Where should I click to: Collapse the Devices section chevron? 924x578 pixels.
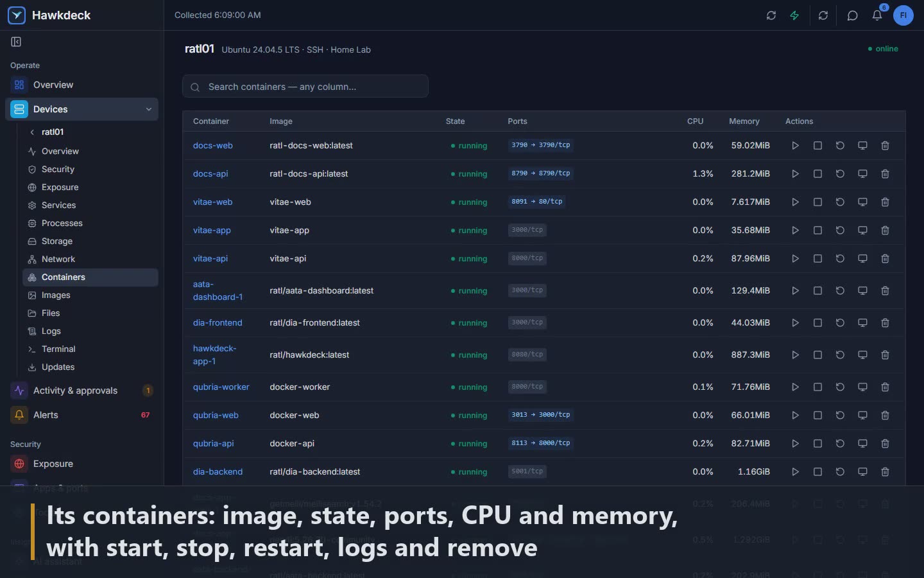click(x=149, y=109)
